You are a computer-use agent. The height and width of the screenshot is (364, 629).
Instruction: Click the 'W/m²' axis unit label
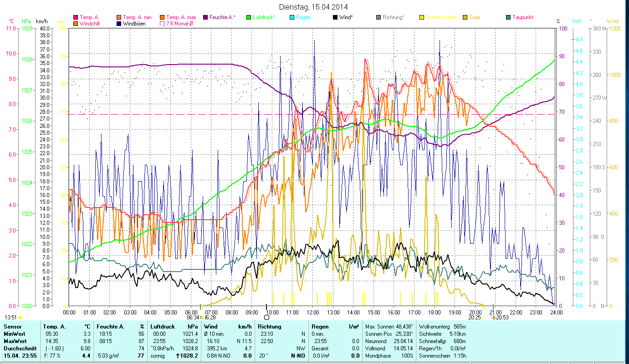click(x=613, y=21)
